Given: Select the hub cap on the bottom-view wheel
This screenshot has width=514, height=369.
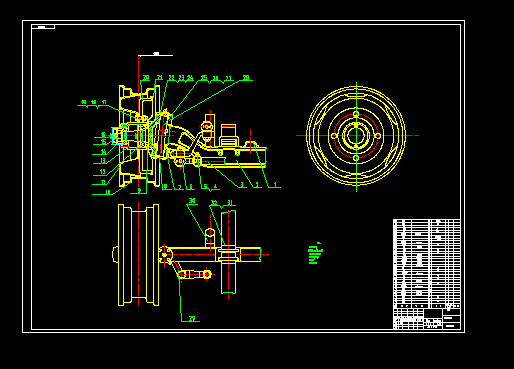Looking at the screenshot, I should (x=115, y=255).
